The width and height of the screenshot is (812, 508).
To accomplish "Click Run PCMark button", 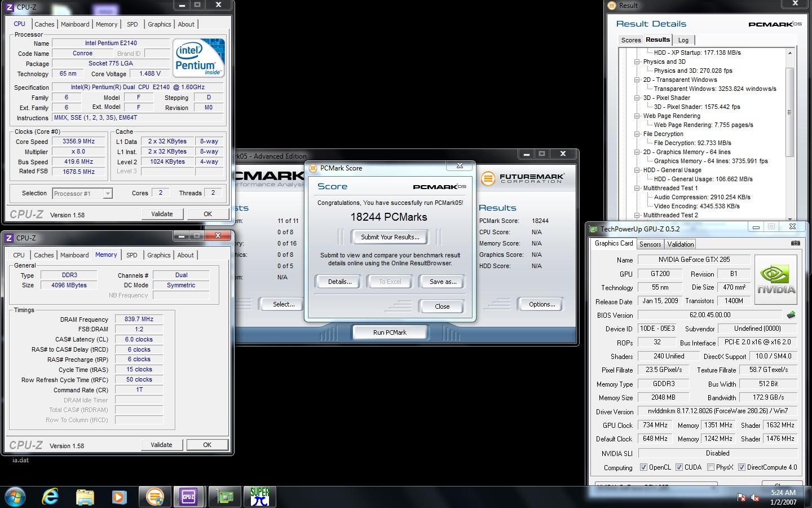I will coord(390,332).
